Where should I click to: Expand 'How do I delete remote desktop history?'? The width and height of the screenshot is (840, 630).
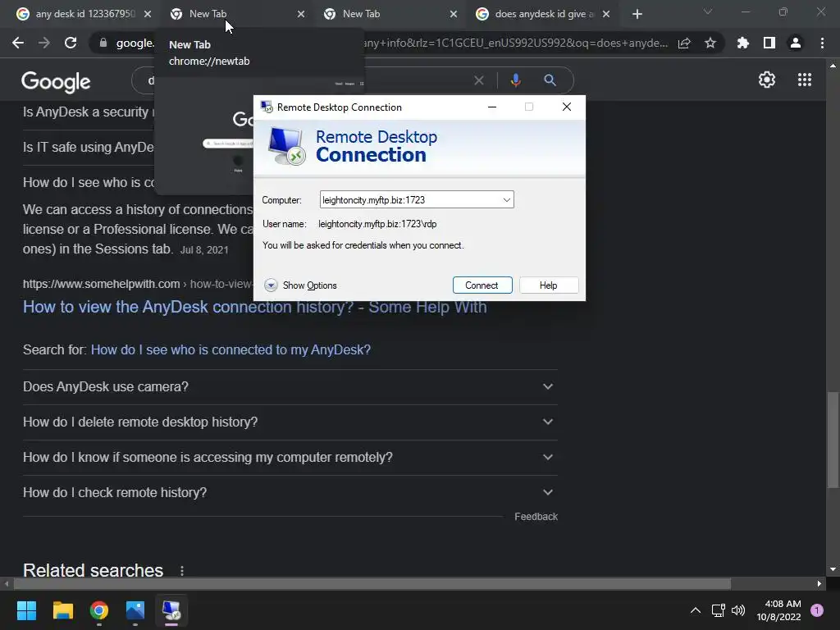coord(290,422)
